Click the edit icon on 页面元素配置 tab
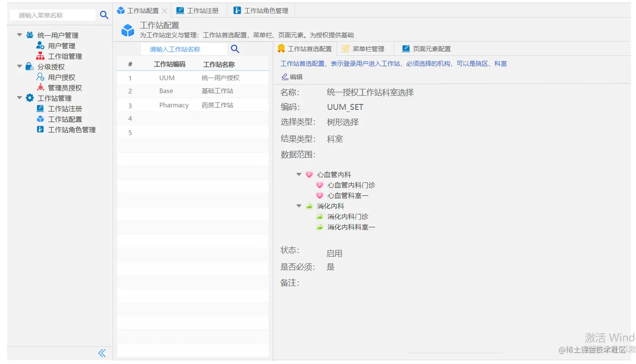This screenshot has width=636, height=364. point(406,48)
